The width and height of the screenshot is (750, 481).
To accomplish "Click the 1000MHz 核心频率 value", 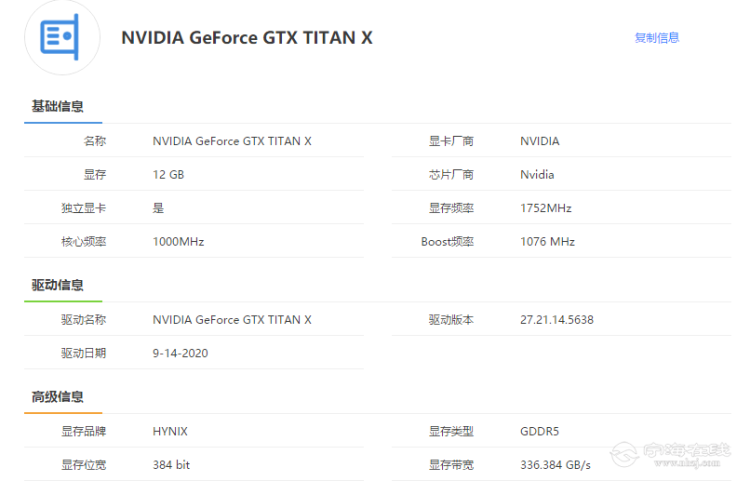I will tap(178, 242).
